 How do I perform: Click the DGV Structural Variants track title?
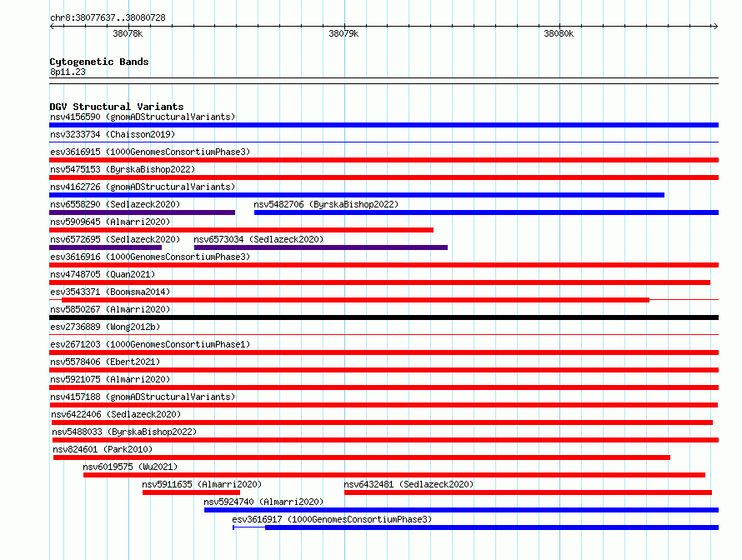(117, 107)
